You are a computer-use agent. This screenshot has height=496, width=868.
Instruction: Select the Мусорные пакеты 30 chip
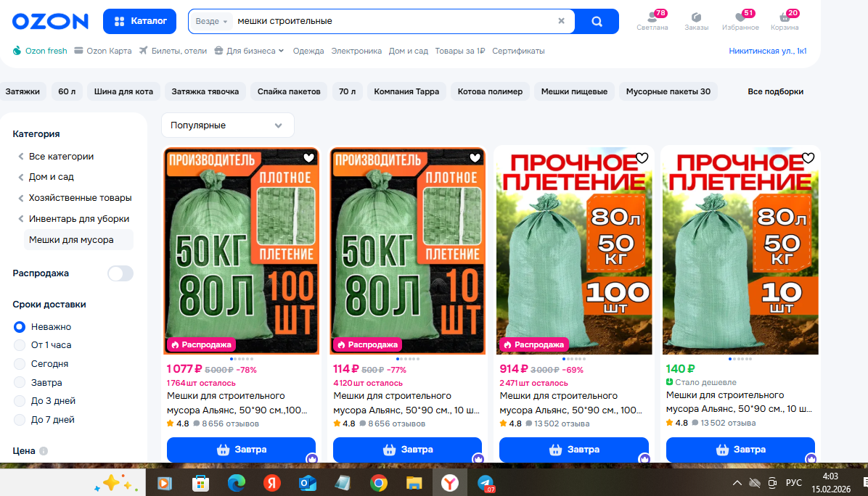tap(668, 91)
